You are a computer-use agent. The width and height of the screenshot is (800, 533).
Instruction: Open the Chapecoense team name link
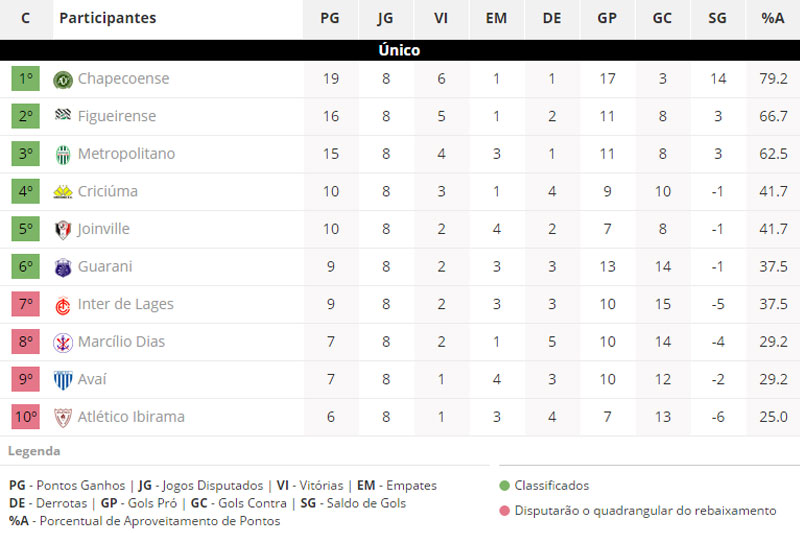123,79
